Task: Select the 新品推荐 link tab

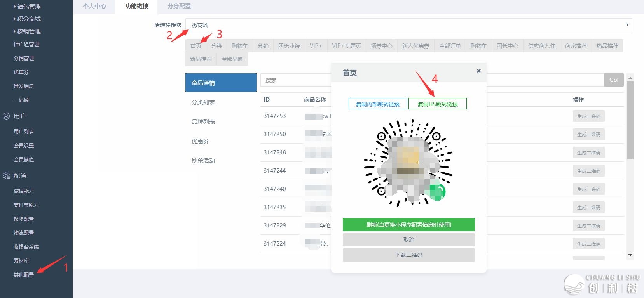Action: tap(201, 59)
